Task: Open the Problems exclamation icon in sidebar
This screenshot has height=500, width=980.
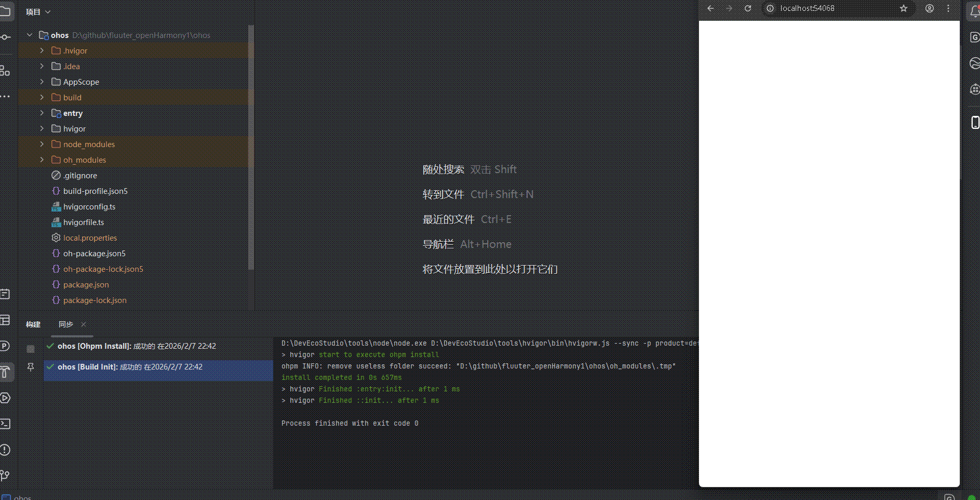Action: coord(5,450)
